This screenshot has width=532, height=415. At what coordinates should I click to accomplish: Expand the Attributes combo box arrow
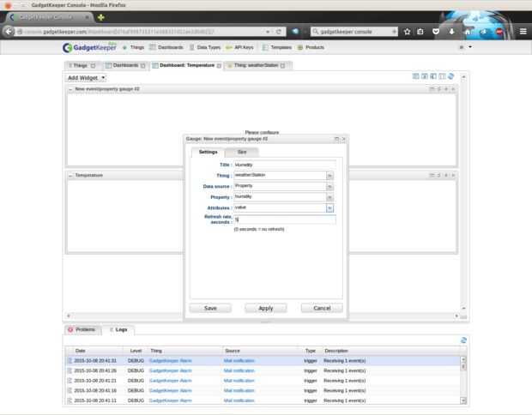point(329,208)
